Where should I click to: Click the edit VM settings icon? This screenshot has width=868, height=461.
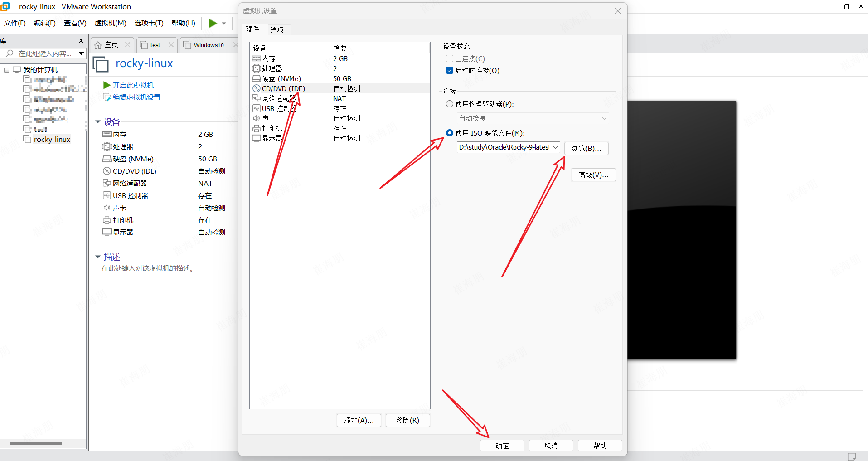pos(107,97)
